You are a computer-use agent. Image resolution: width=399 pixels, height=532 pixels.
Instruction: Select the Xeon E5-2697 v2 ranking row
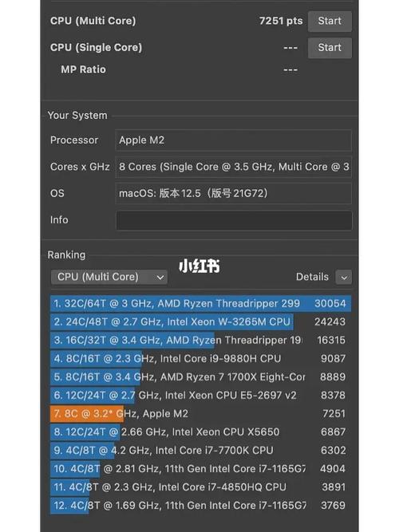coord(200,396)
